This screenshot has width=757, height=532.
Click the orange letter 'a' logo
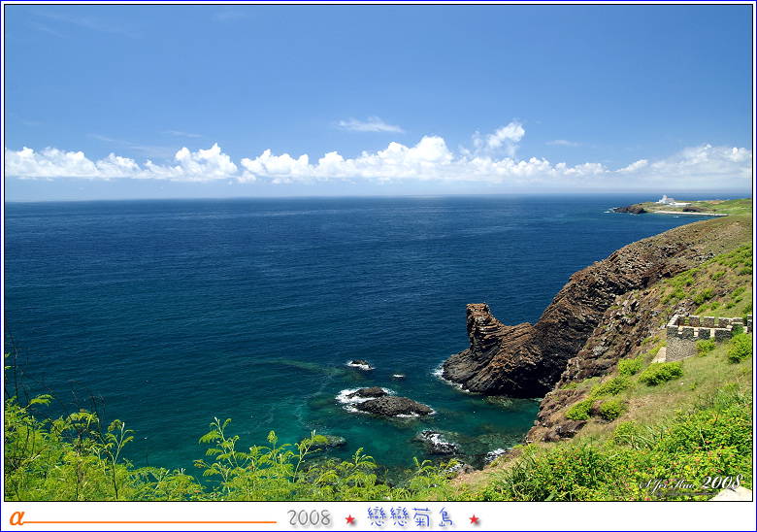(x=16, y=517)
